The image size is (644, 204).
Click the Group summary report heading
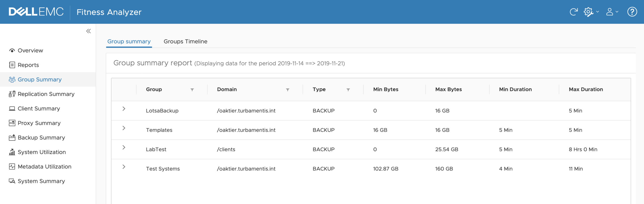(x=153, y=63)
